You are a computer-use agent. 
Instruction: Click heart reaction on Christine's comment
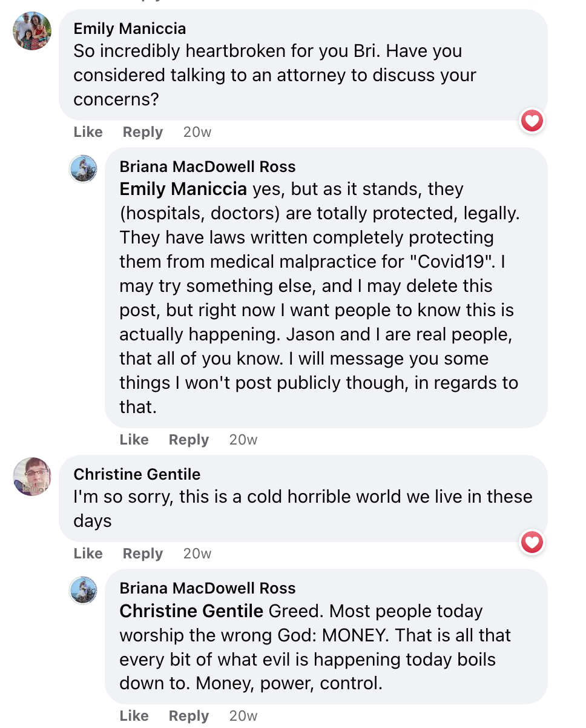click(x=532, y=543)
